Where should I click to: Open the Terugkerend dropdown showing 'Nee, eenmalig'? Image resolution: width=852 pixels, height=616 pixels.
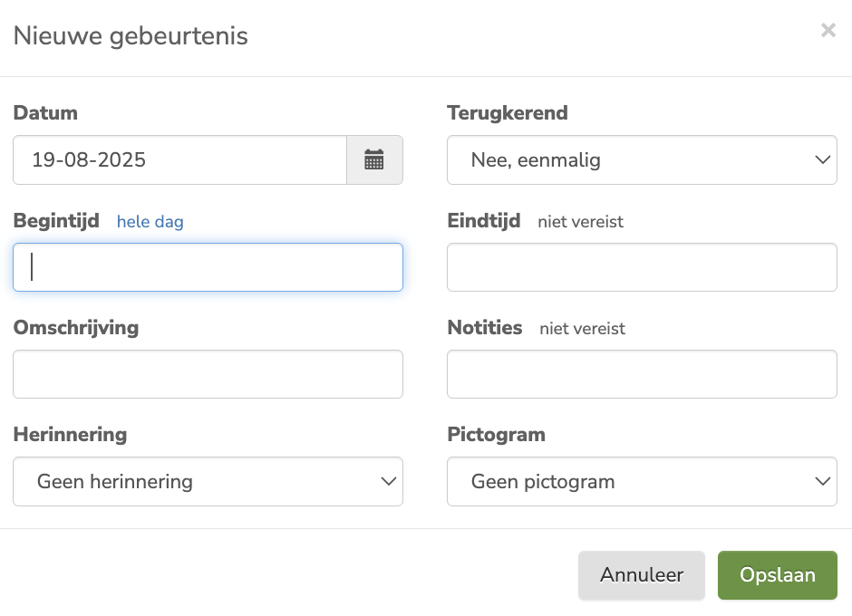(x=642, y=159)
